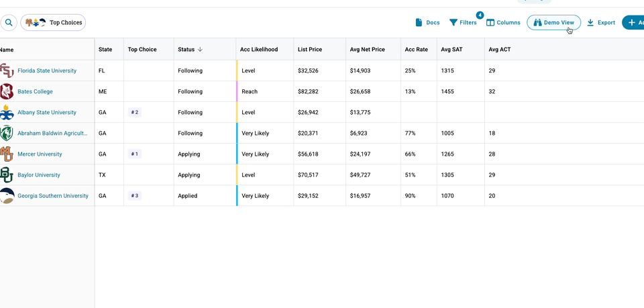The image size is (644, 308).
Task: Click avg SAT value 1455
Action: click(447, 91)
